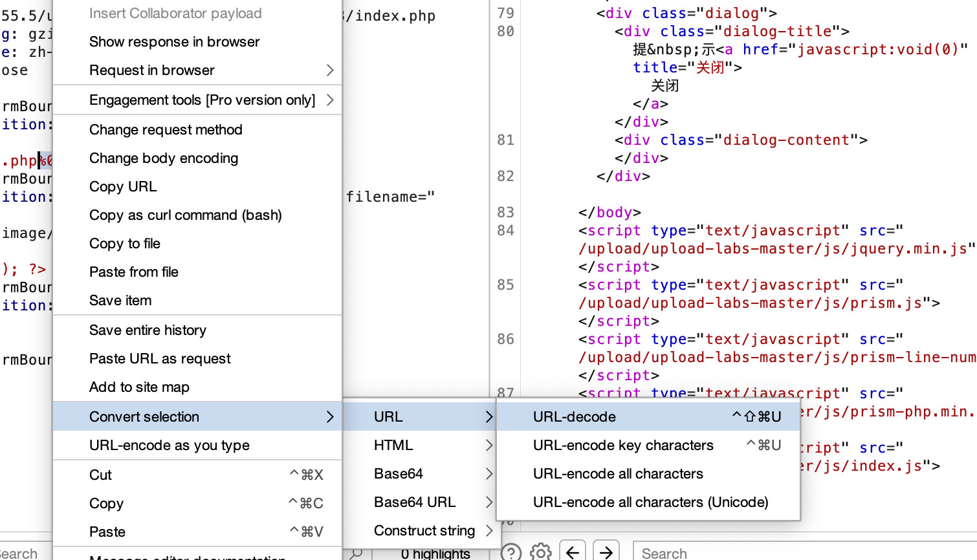Image resolution: width=977 pixels, height=560 pixels.
Task: Select URL-decode option
Action: click(648, 416)
